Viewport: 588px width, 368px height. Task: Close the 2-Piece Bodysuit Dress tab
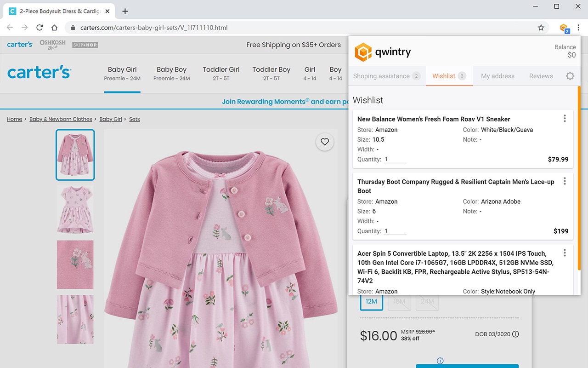108,11
